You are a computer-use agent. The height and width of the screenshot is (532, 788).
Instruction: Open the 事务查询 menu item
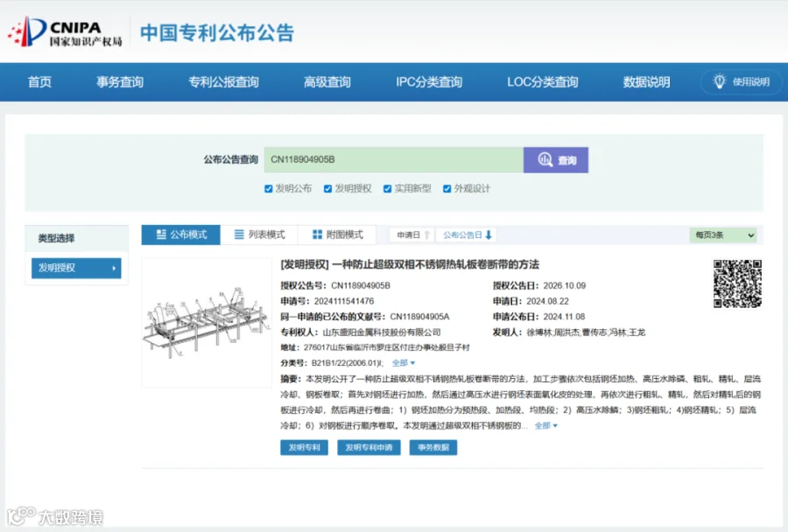120,82
